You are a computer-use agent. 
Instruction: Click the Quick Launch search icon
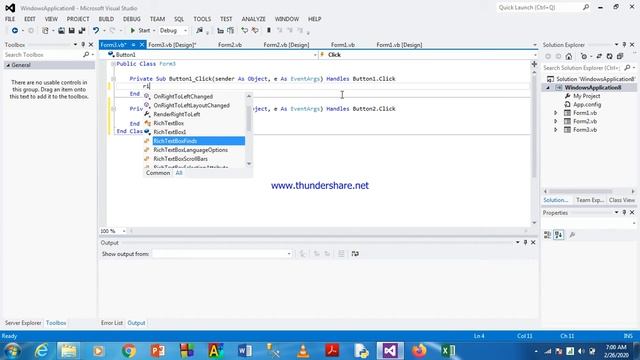pos(586,7)
